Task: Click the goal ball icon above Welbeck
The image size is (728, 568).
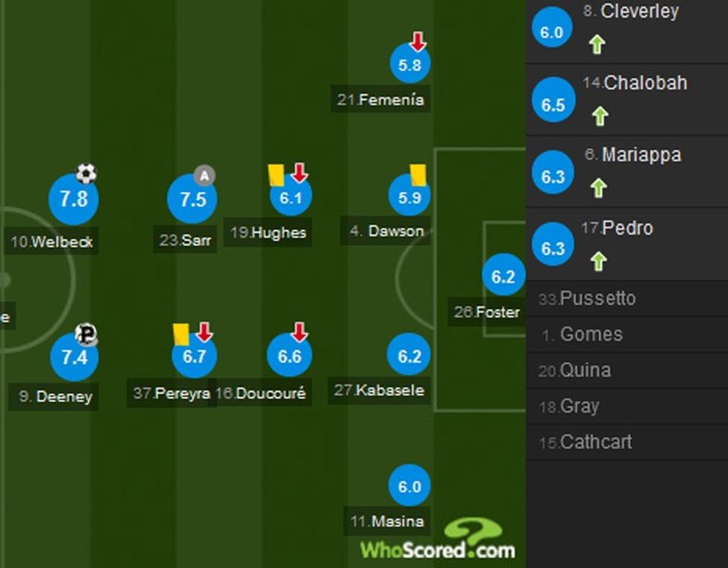Action: coord(86,174)
